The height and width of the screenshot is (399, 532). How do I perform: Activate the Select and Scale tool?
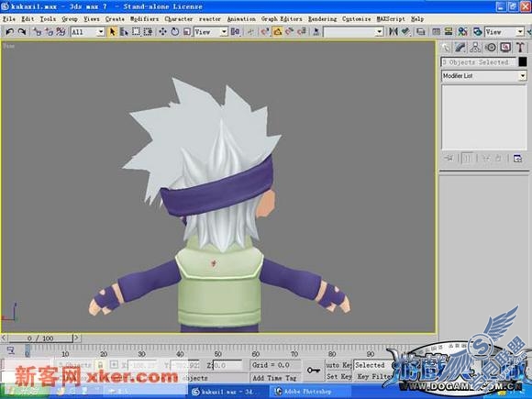(x=186, y=32)
